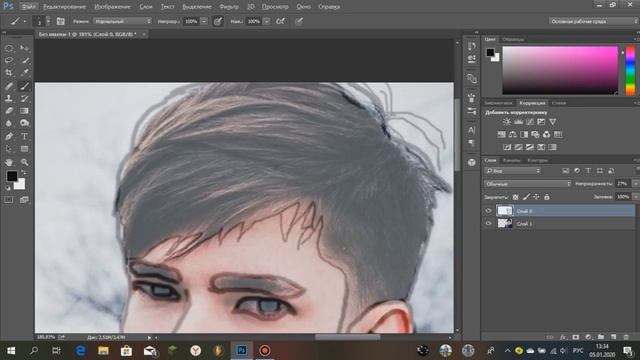
Task: Add a Levels adjustment
Action: pyautogui.click(x=518, y=122)
